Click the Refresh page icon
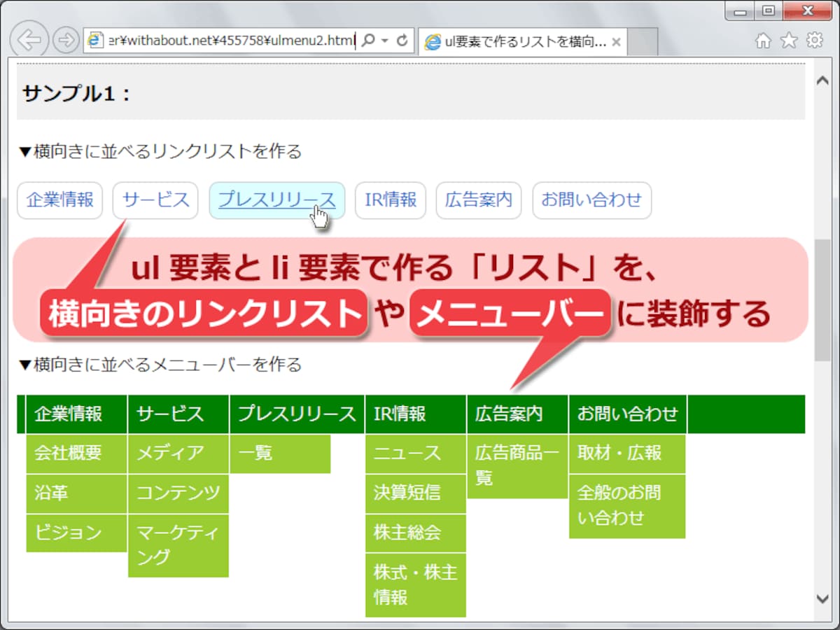 pos(402,41)
